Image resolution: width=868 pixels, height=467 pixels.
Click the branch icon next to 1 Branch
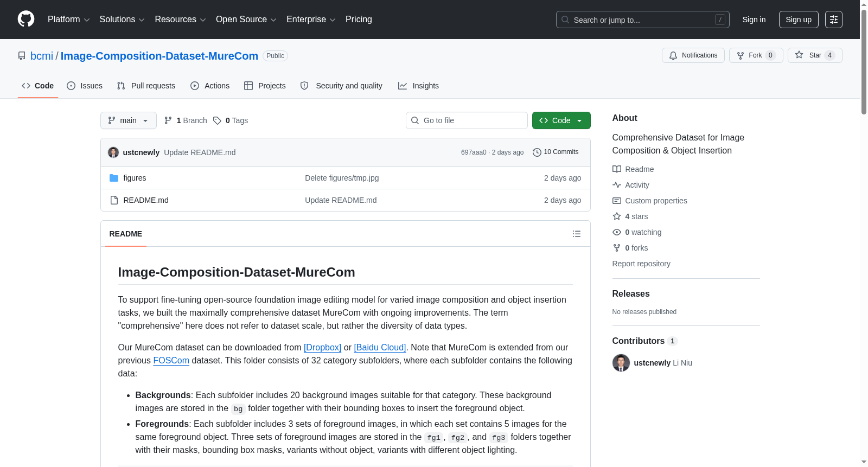[168, 120]
